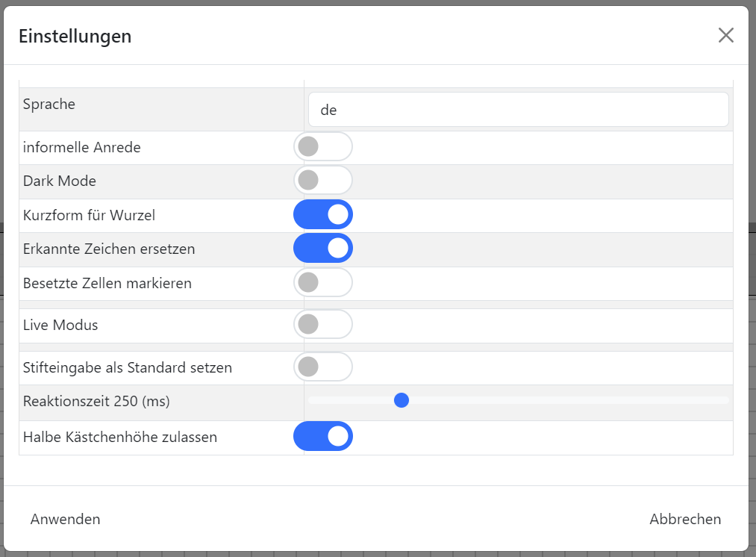756x557 pixels.
Task: Click the Reaktionszeit 250 (ms) label
Action: tap(96, 401)
